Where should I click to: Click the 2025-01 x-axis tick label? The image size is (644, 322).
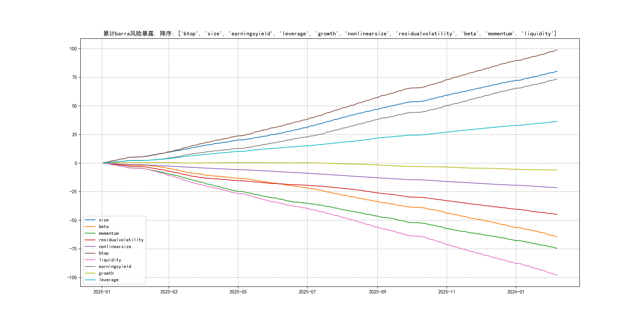102,292
